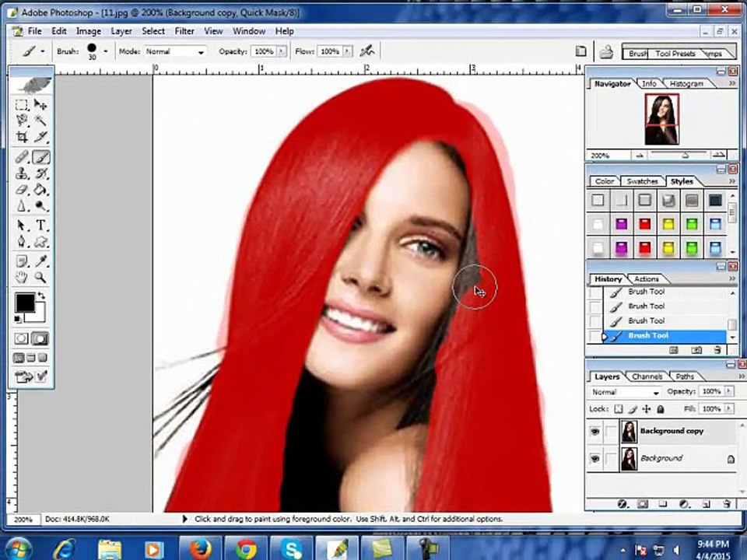Expand the Brush preset picker arrow

[x=105, y=51]
